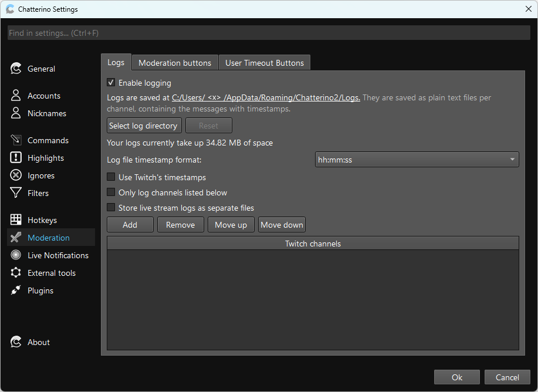Click the Move down button

pyautogui.click(x=282, y=225)
